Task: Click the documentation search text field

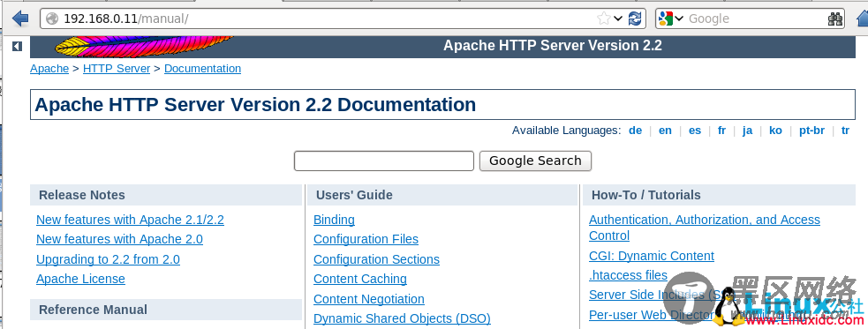Action: coord(383,161)
